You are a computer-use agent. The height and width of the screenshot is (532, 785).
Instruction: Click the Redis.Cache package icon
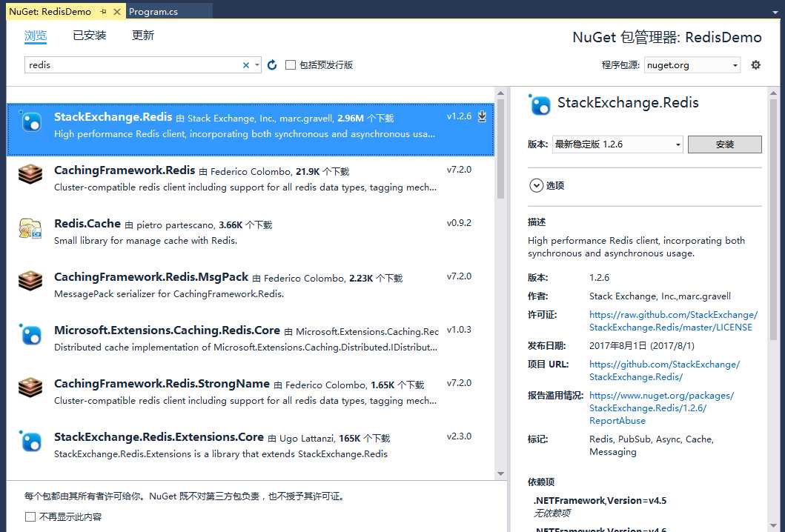[30, 227]
